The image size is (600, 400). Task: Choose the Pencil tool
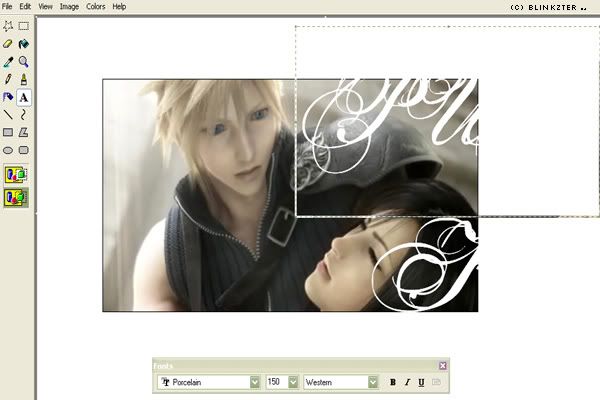(x=8, y=79)
